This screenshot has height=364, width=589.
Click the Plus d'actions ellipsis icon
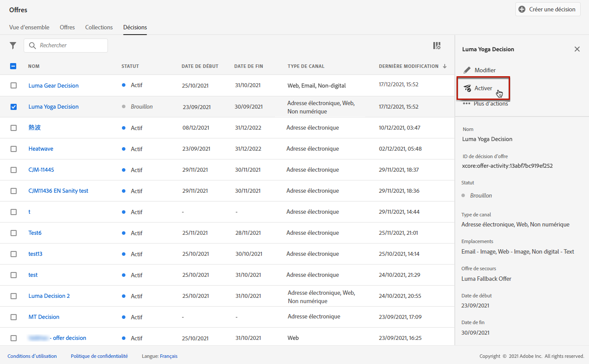[x=467, y=103]
